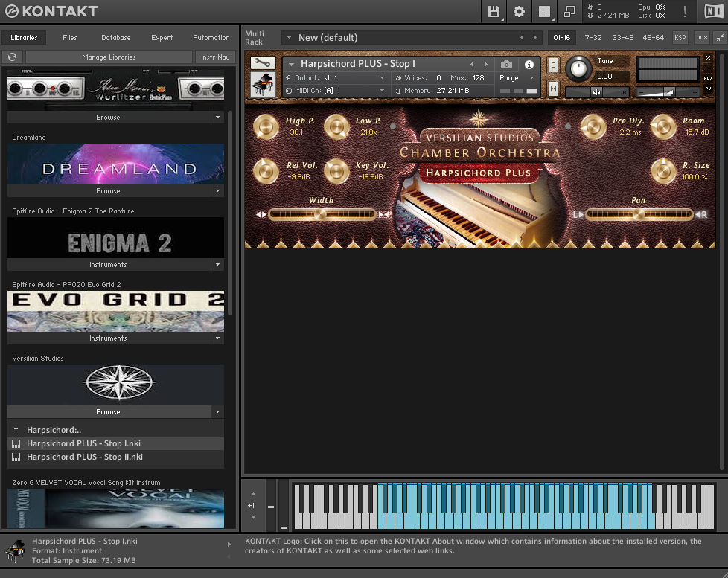Toggle the small AUX instrument button

coord(708,78)
